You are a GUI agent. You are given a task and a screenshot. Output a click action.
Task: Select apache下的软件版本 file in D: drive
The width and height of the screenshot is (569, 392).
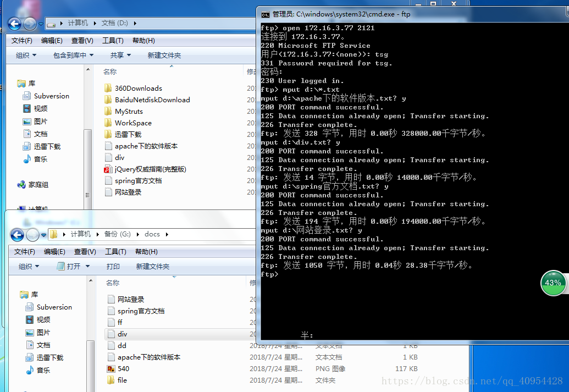(141, 146)
